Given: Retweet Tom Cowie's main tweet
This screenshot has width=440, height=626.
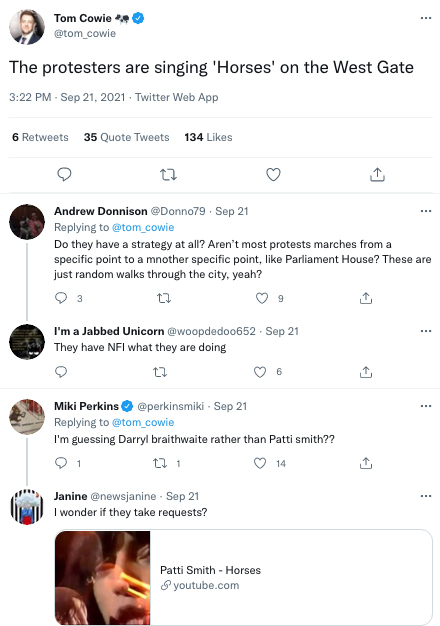Looking at the screenshot, I should coord(168,174).
